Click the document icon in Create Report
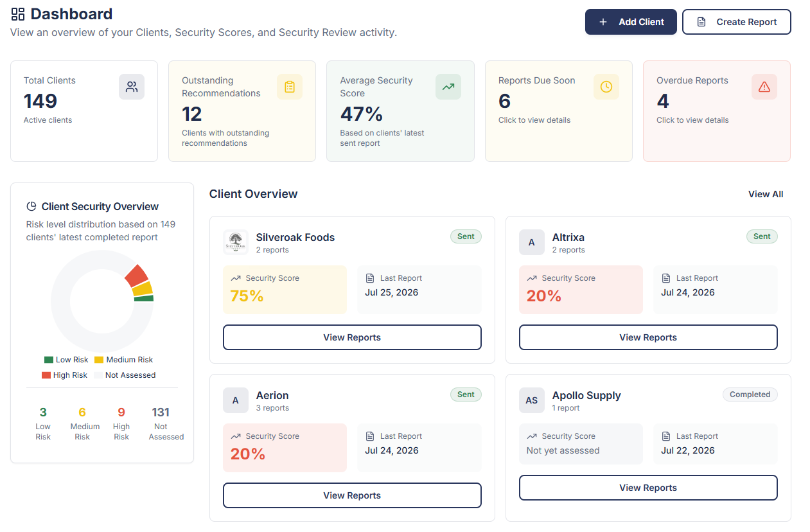This screenshot has height=532, width=810. [x=701, y=22]
